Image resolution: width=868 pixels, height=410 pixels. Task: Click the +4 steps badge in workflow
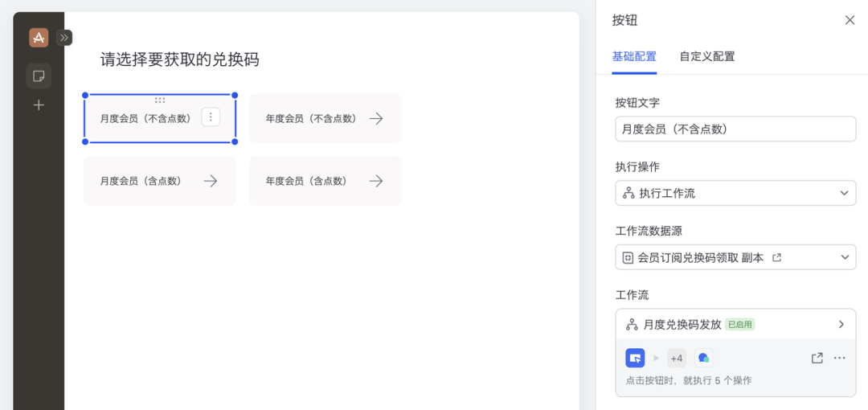coord(677,358)
